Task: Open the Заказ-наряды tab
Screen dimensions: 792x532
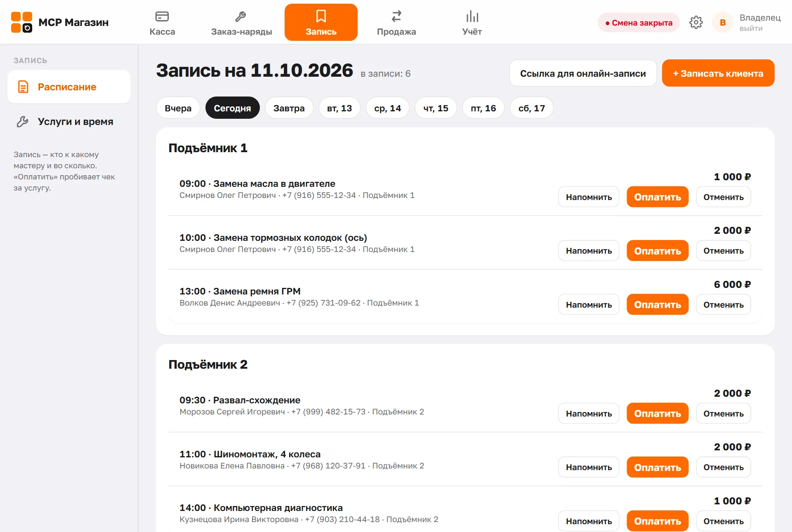Action: coord(241,22)
